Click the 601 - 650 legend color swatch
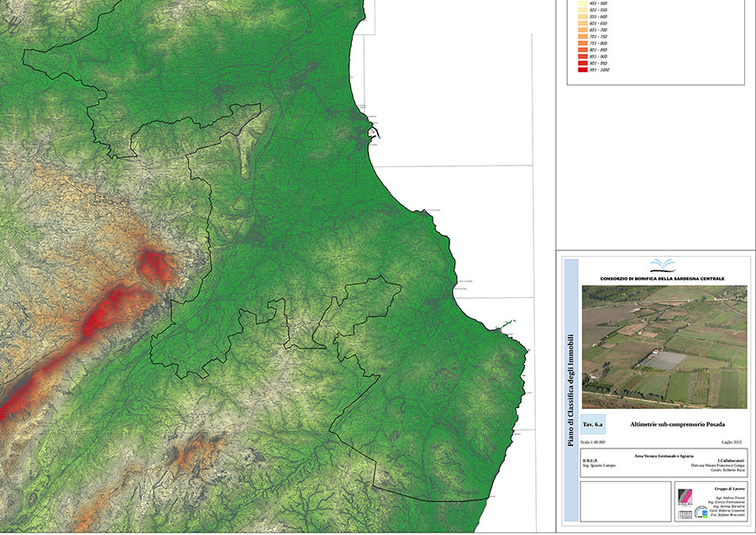Screen dimensions: 756x535 tap(582, 24)
